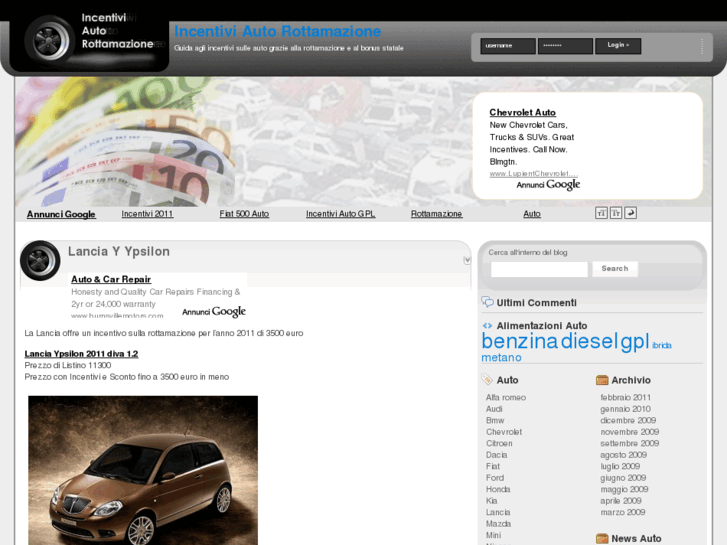This screenshot has height=545, width=727.
Task: Open the Auto & Car Repair ad link
Action: click(111, 279)
